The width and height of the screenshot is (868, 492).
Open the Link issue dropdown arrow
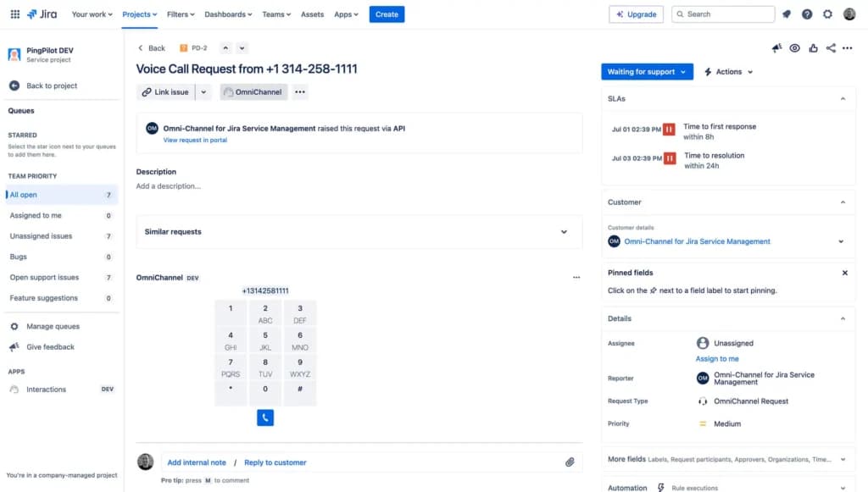coord(203,92)
